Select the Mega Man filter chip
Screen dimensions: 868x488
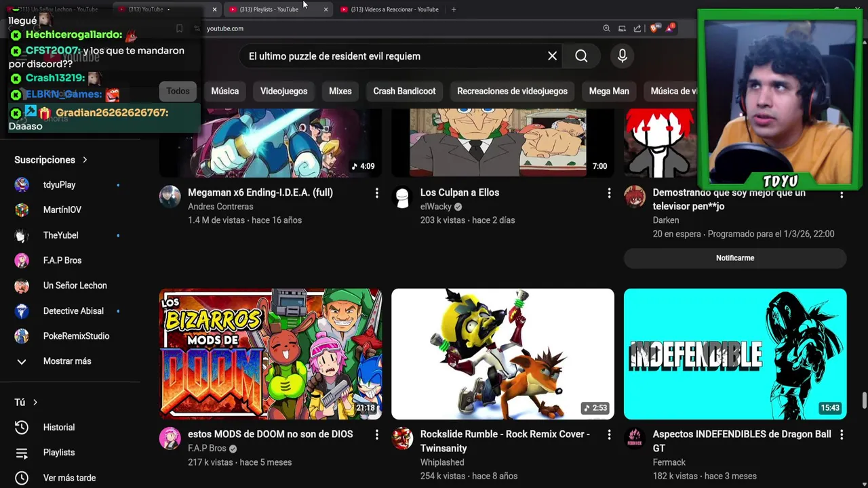[x=609, y=91]
